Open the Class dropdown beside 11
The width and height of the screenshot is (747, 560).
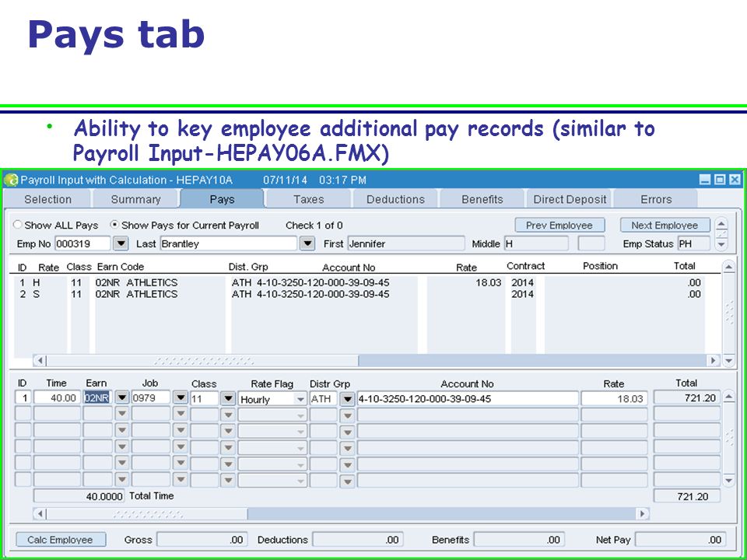click(x=228, y=398)
